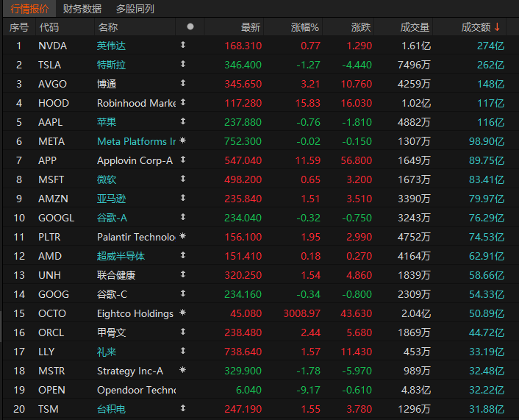
Task: Click the marker icon in NVDA row
Action: 183,45
